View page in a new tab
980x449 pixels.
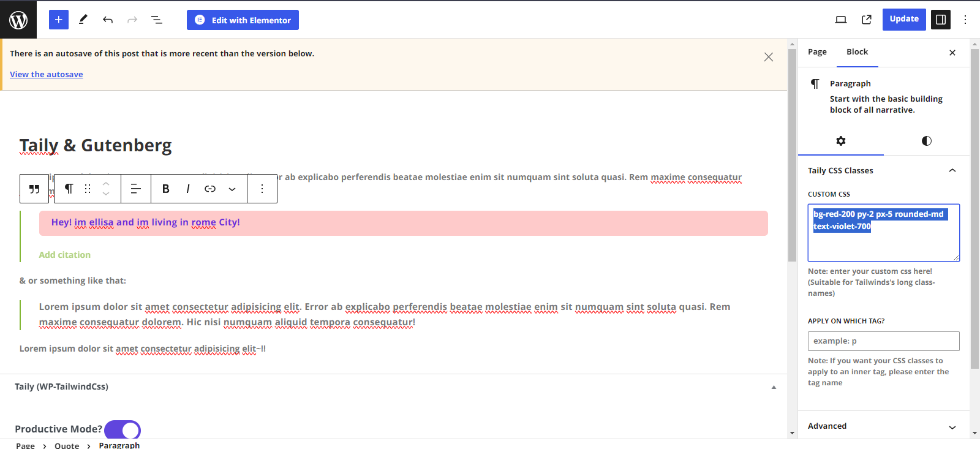867,20
